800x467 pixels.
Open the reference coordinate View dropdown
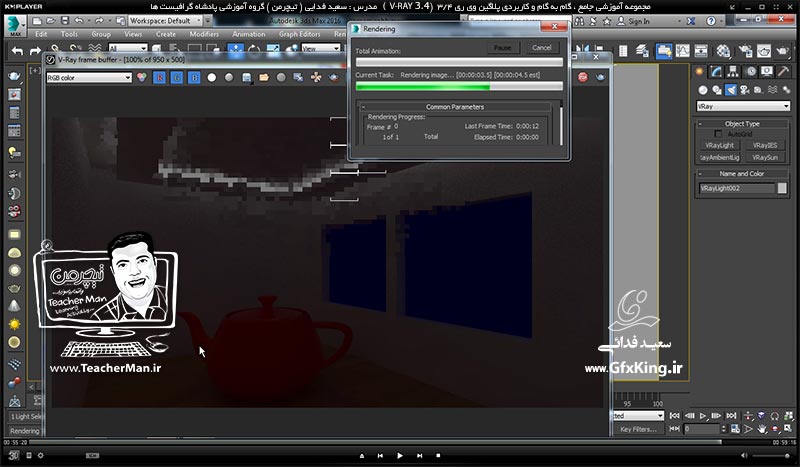pos(320,49)
